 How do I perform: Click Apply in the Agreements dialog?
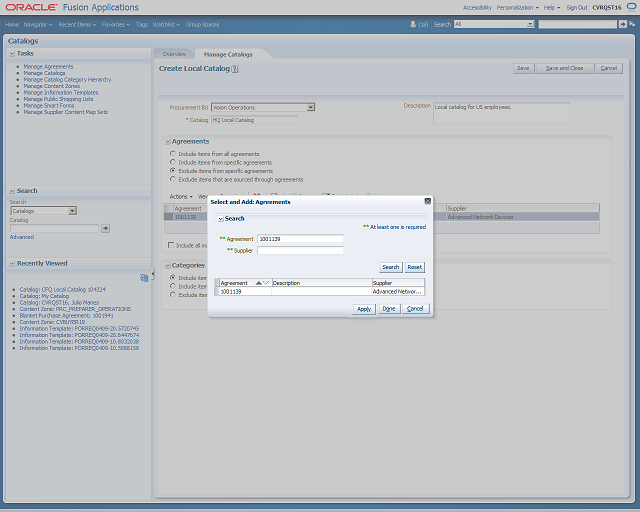click(364, 309)
